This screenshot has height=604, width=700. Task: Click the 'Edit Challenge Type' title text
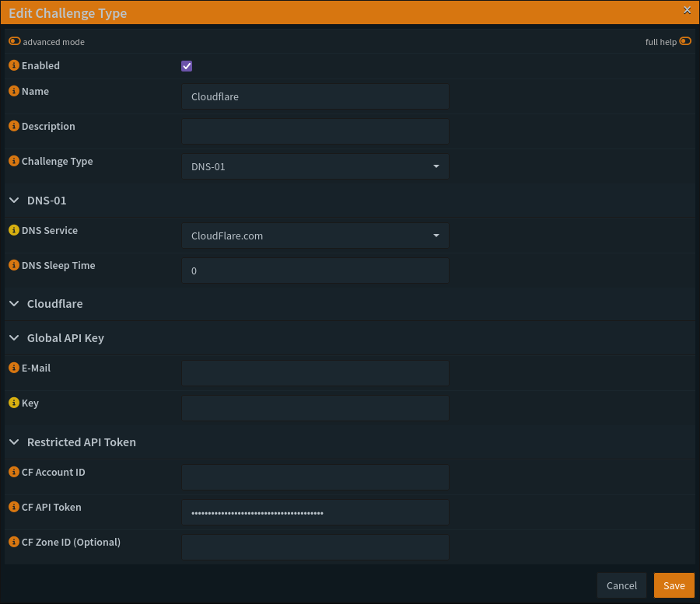(x=68, y=13)
